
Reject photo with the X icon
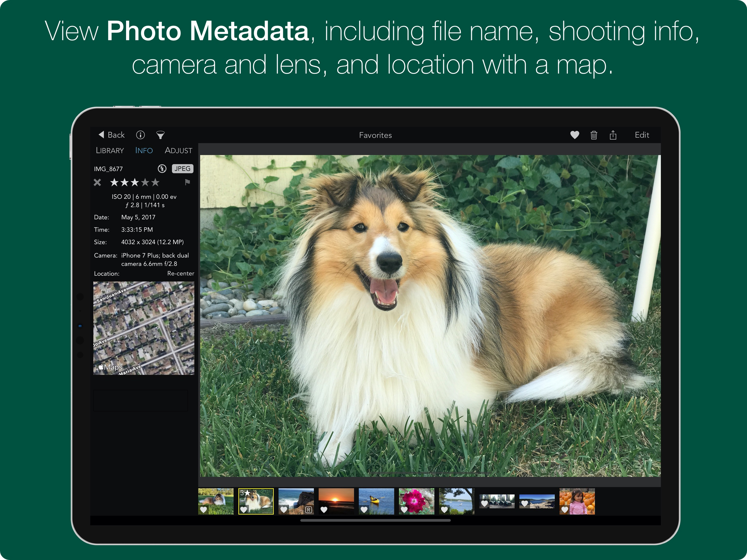[x=97, y=182]
